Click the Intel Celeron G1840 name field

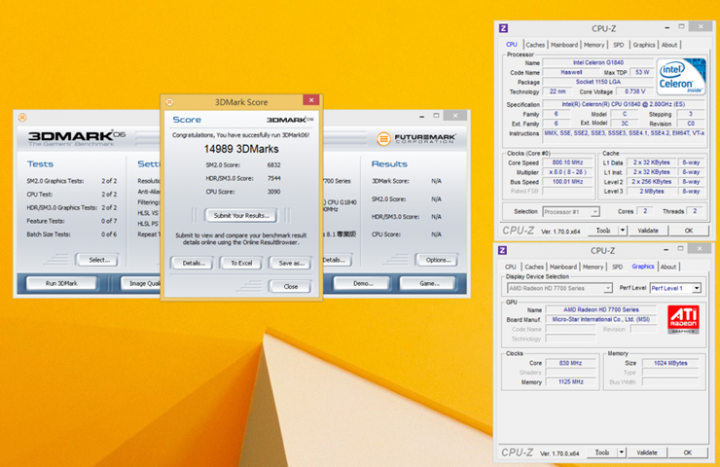(x=598, y=62)
